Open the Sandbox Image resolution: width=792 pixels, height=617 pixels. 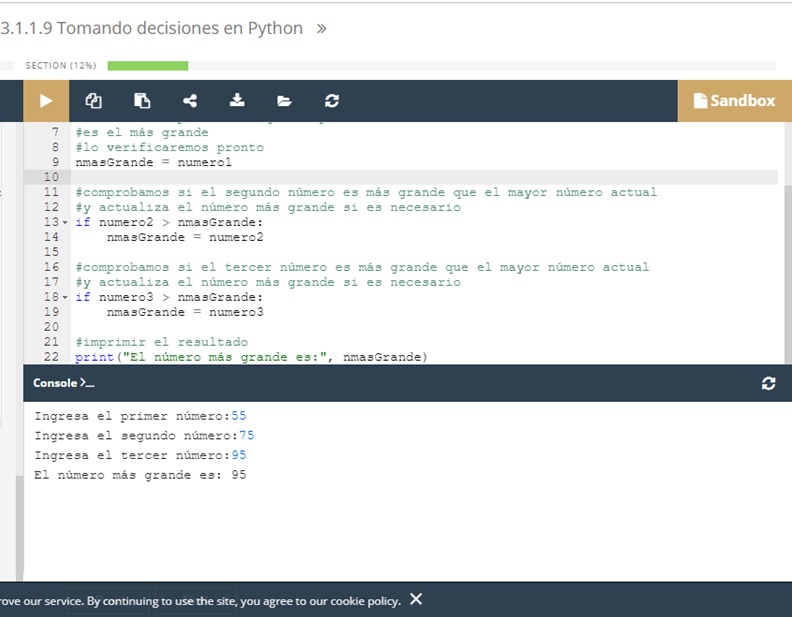(x=734, y=101)
